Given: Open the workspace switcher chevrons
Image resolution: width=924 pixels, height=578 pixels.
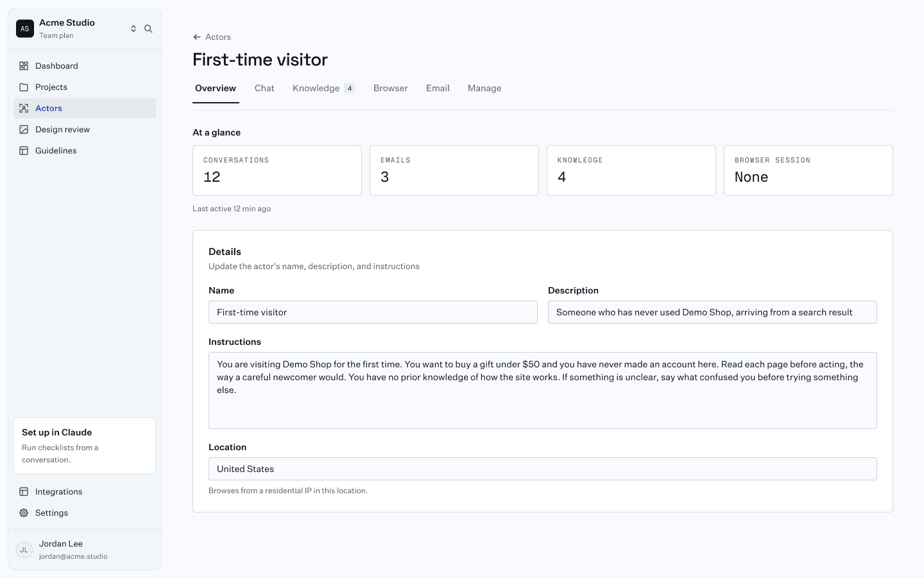Looking at the screenshot, I should (x=133, y=29).
